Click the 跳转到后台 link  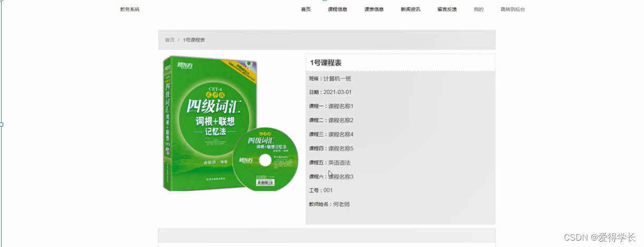click(513, 9)
